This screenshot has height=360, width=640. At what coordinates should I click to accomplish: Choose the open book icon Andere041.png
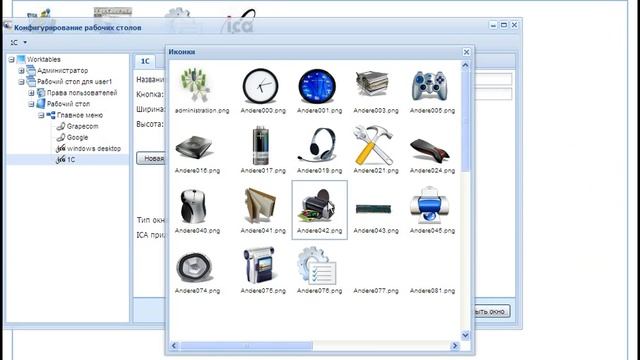[x=260, y=205]
